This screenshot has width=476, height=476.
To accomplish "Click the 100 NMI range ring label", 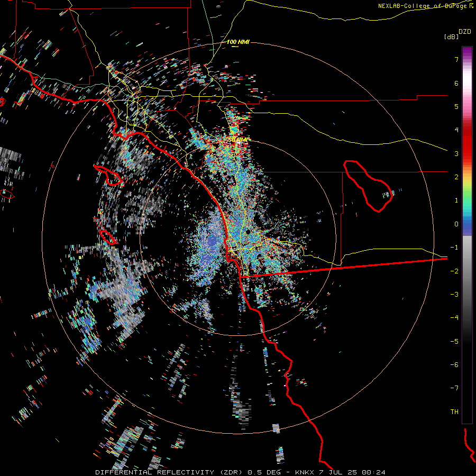I will (238, 42).
